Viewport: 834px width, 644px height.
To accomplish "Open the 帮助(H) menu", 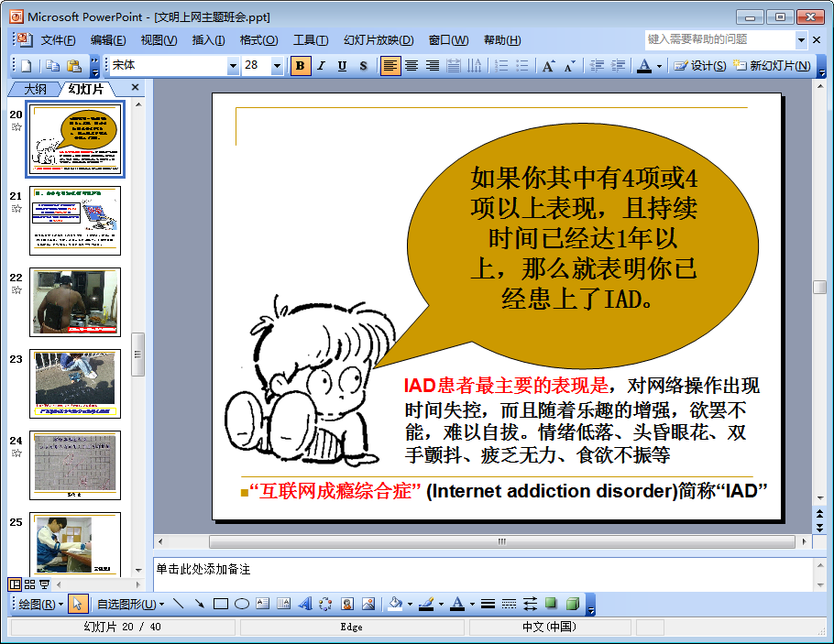I will point(502,40).
